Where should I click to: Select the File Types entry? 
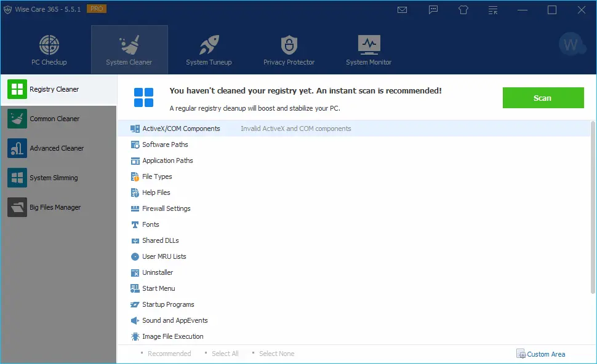click(x=157, y=176)
